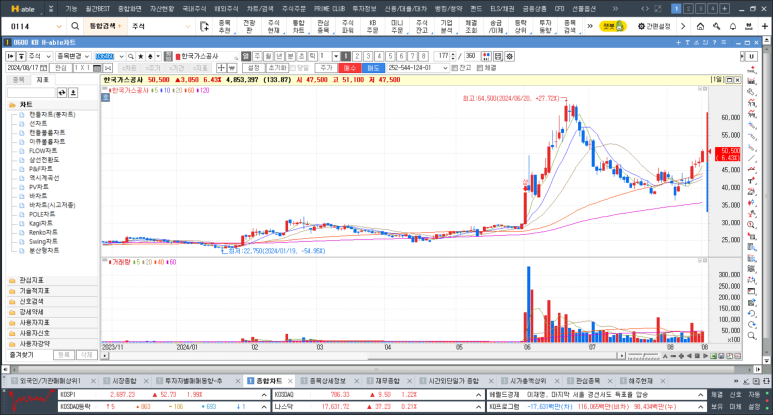The image size is (773, 415).
Task: Select the 분 minute period button
Action: pyautogui.click(x=290, y=57)
